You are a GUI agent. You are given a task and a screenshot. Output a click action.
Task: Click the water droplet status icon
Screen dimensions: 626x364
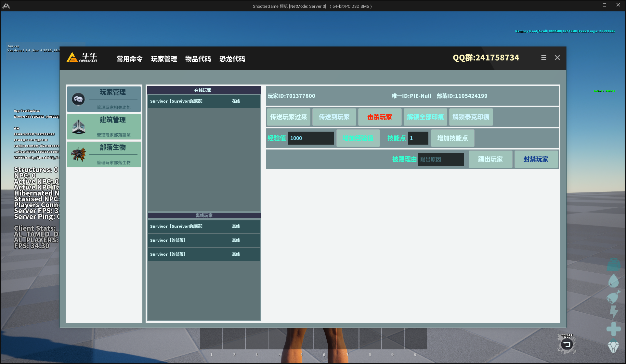613,280
